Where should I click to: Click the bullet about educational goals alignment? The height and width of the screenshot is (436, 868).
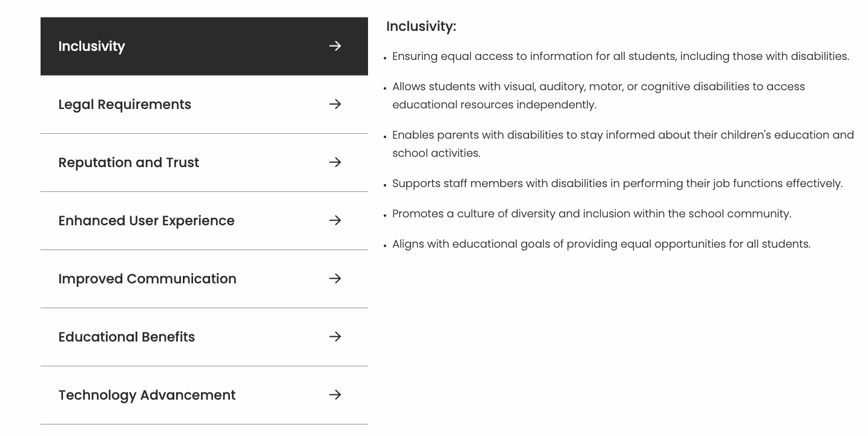601,244
